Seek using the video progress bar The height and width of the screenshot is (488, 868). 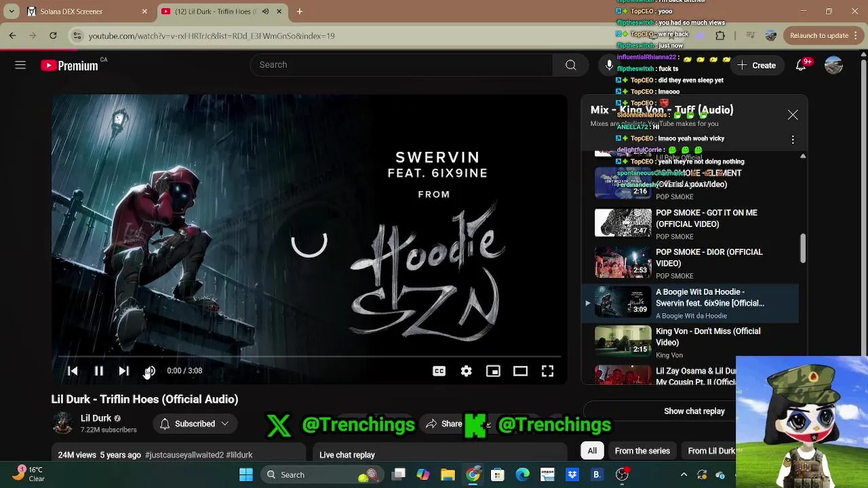[309, 356]
